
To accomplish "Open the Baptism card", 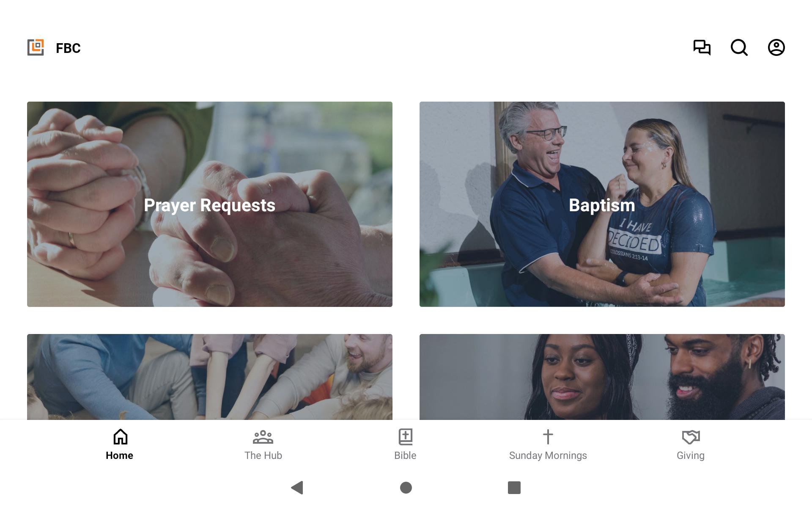I will tap(602, 204).
